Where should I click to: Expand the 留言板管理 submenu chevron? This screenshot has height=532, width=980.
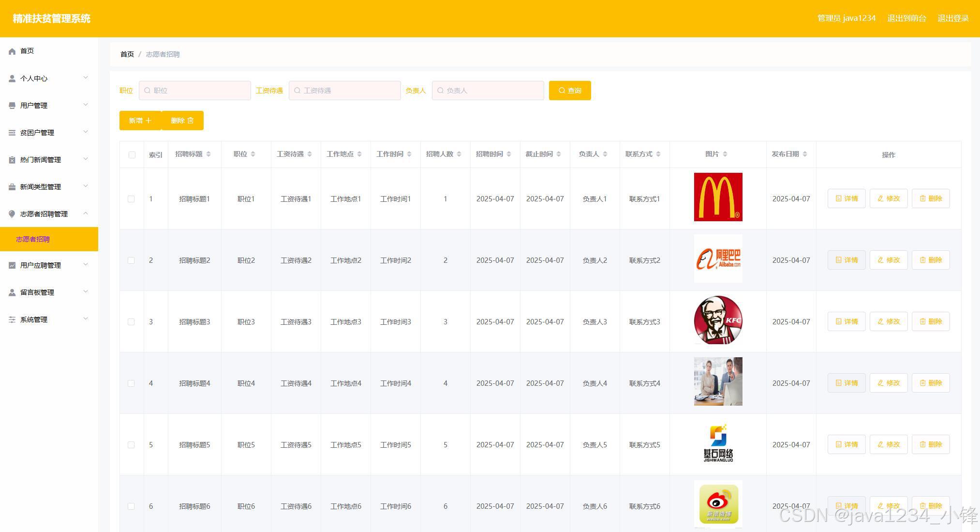coord(86,292)
